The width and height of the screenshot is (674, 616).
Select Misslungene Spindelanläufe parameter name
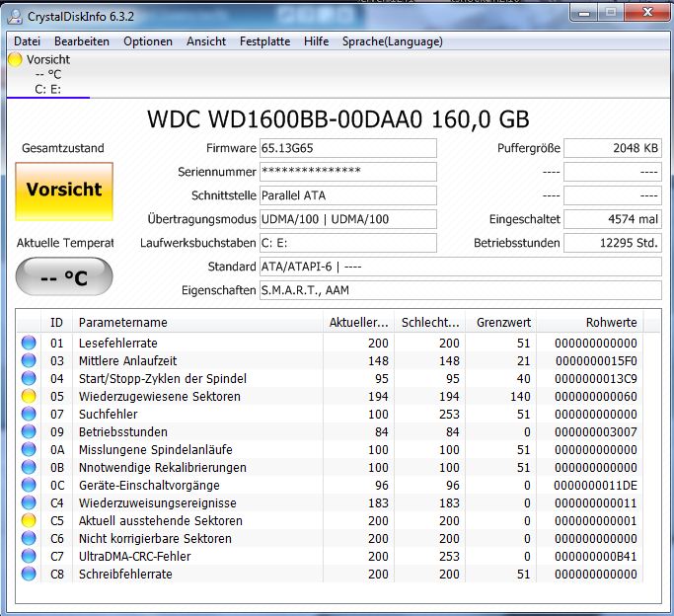(x=156, y=449)
